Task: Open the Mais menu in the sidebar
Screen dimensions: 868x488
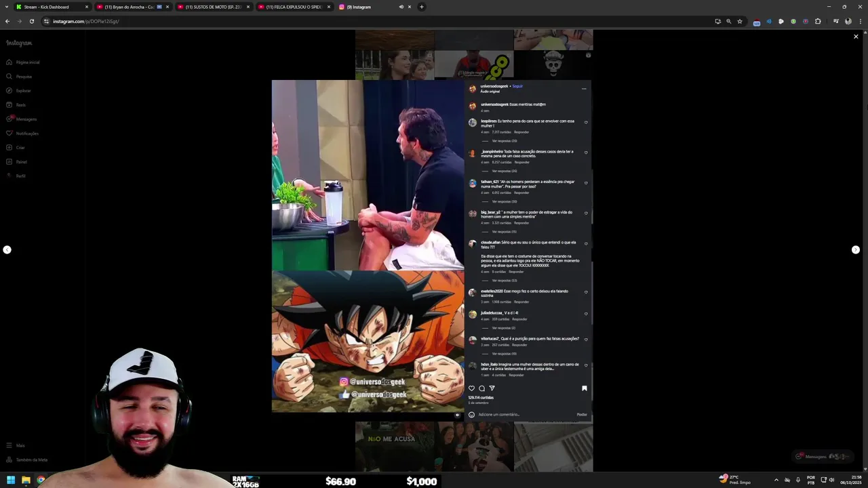Action: (x=16, y=445)
